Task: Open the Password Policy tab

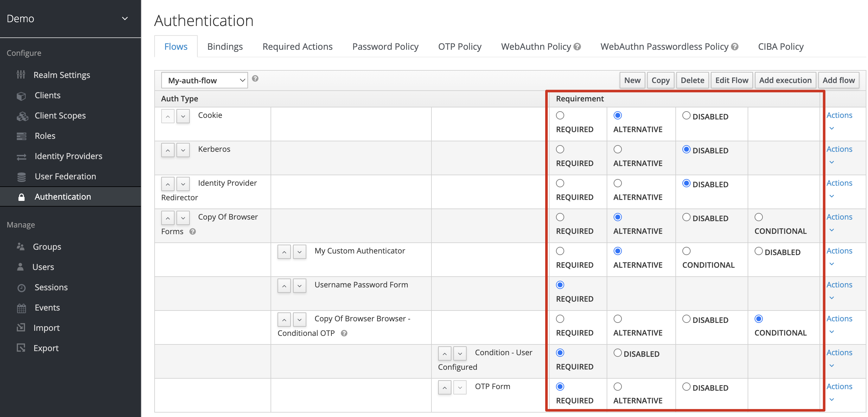Action: coord(385,47)
